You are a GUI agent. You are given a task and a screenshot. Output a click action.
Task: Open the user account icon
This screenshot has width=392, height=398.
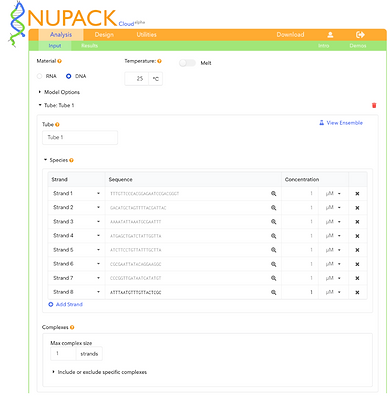click(330, 34)
